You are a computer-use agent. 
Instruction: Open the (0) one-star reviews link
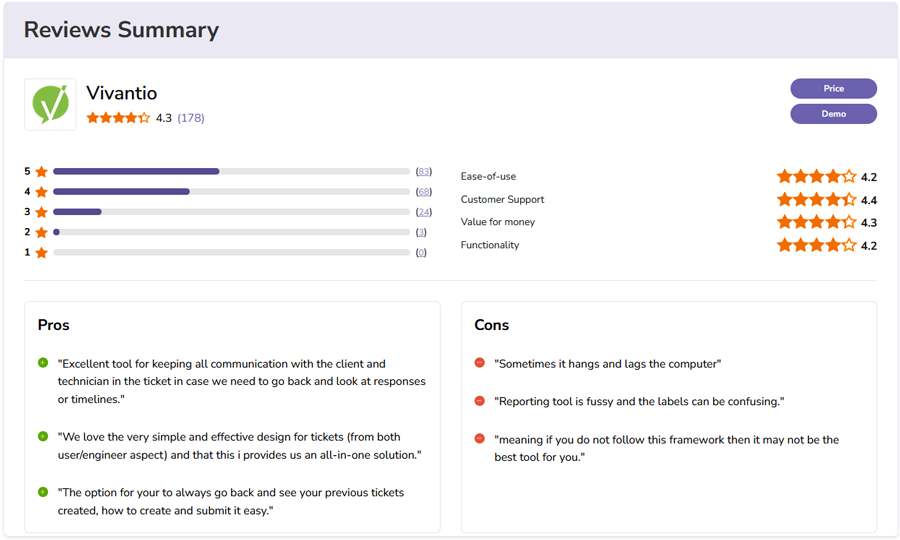(421, 252)
